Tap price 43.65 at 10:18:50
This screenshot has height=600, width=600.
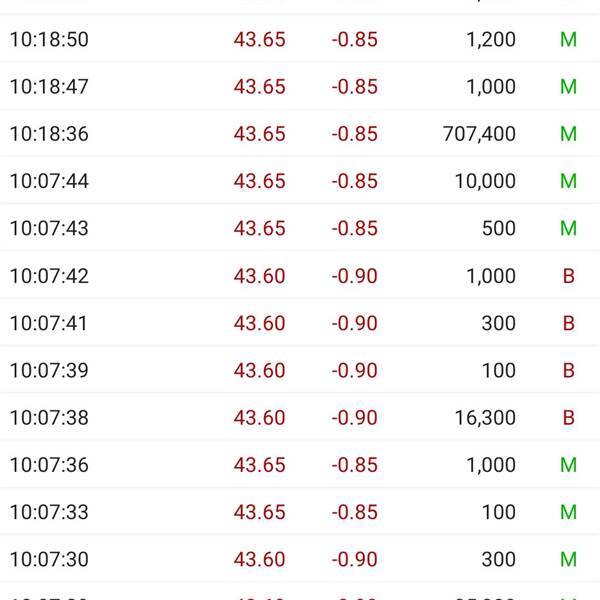click(x=259, y=39)
